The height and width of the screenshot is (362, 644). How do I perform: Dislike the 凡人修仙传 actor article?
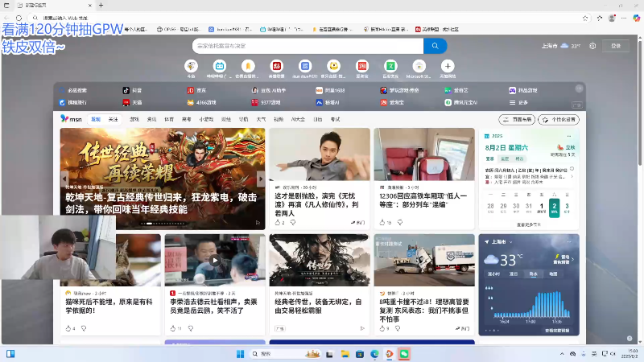[293, 223]
